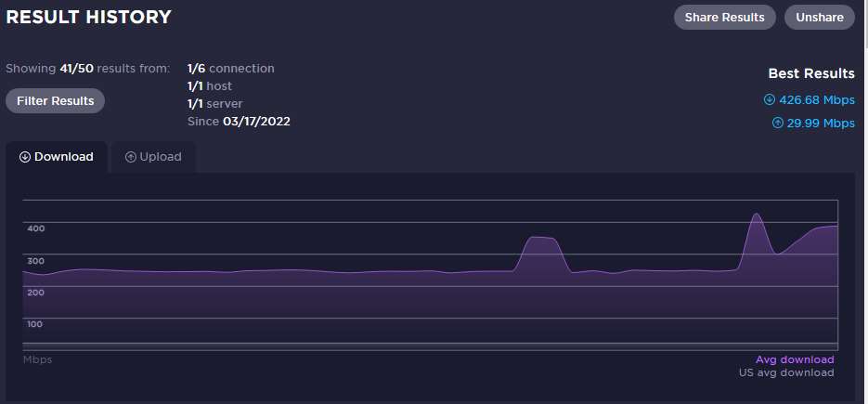Switch to the Upload tab
This screenshot has width=868, height=404.
[153, 157]
